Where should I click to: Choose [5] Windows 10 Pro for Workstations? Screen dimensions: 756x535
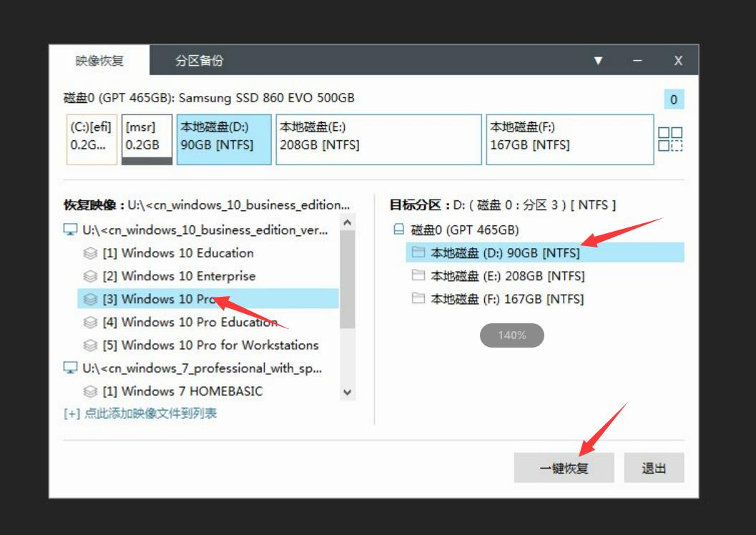[x=210, y=345]
